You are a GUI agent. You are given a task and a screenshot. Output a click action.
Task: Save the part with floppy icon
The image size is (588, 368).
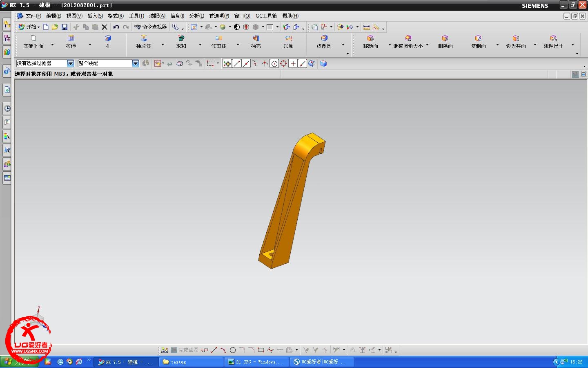tap(65, 27)
